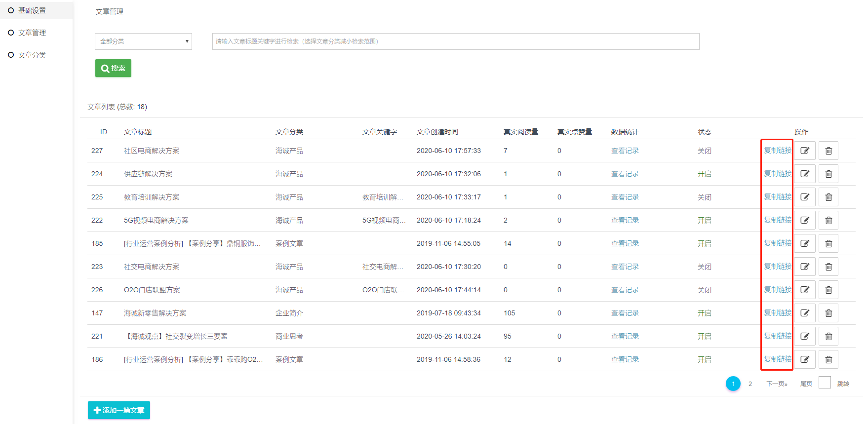Click 添加一篇文章 button
Image resolution: width=868 pixels, height=424 pixels.
119,410
